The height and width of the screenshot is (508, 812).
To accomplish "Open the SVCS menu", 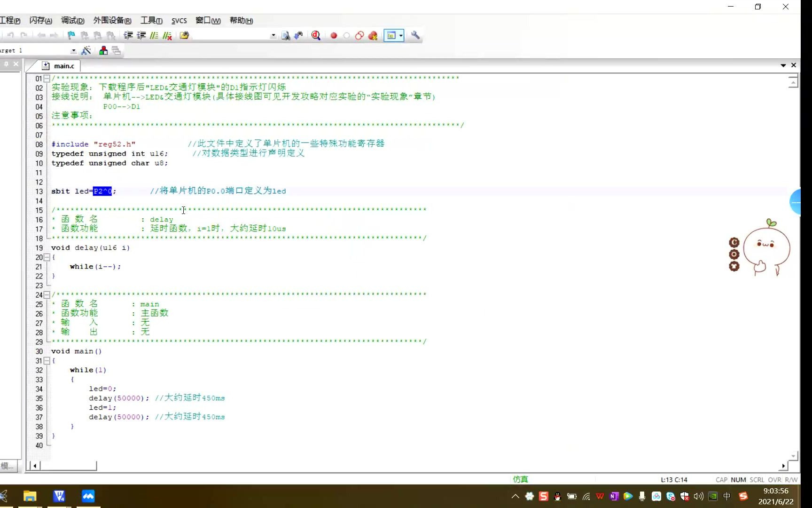I will click(179, 21).
